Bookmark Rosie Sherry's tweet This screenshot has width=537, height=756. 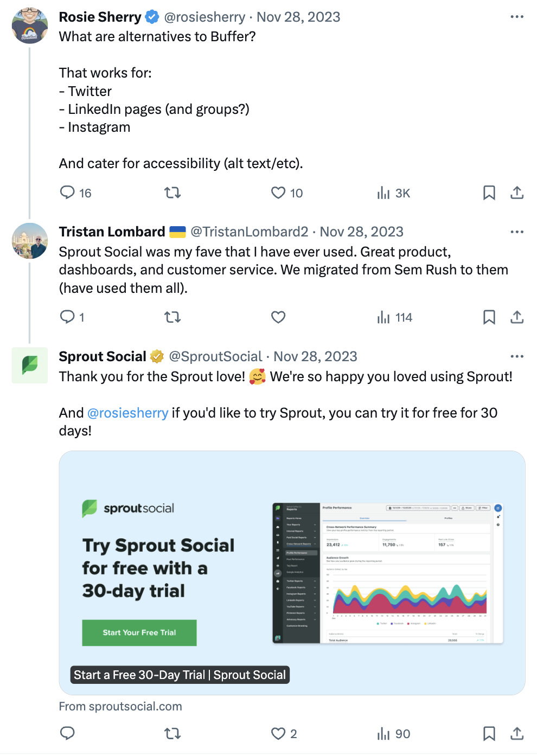click(x=489, y=193)
